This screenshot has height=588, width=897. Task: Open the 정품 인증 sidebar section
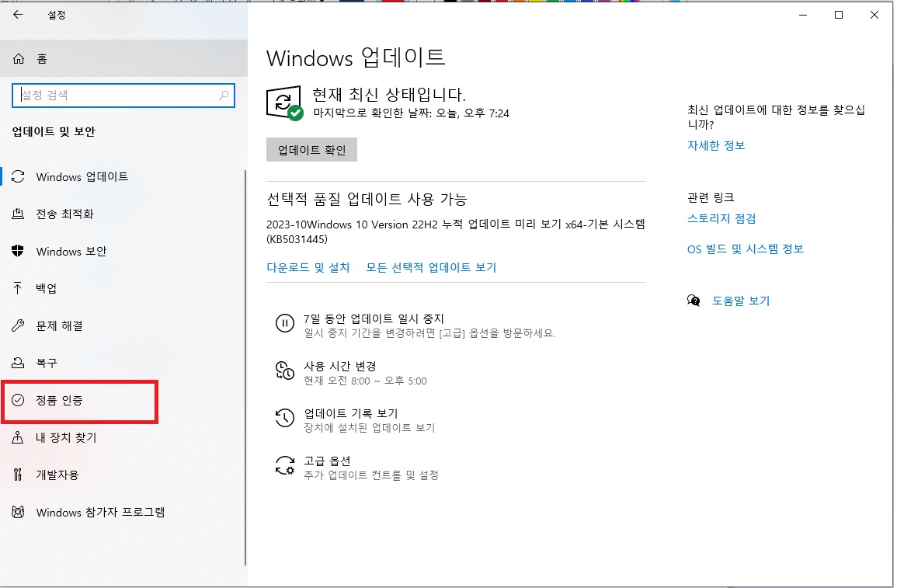[123, 400]
